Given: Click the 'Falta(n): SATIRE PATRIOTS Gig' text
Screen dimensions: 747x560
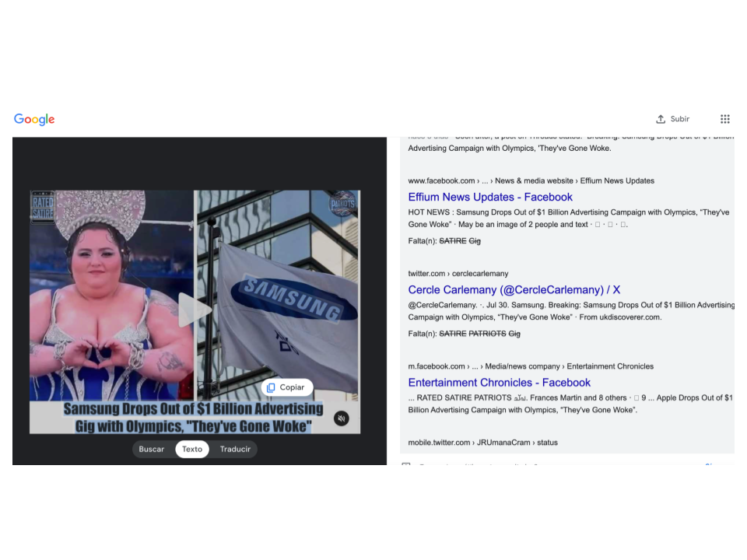Looking at the screenshot, I should [464, 334].
